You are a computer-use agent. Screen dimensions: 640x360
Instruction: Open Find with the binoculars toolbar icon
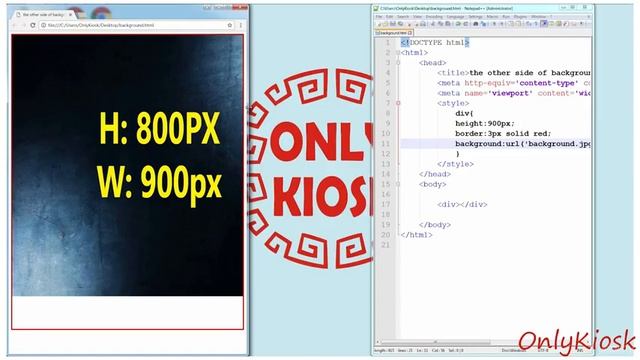pos(476,24)
